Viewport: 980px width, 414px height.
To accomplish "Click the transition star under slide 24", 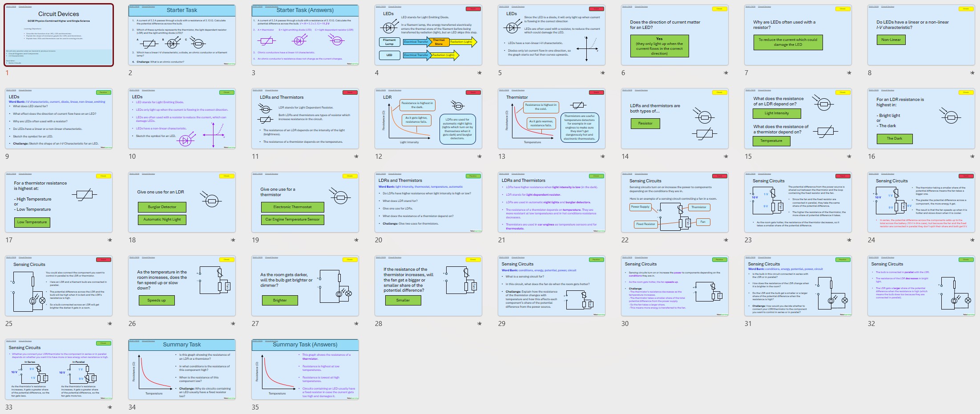I will (x=972, y=240).
